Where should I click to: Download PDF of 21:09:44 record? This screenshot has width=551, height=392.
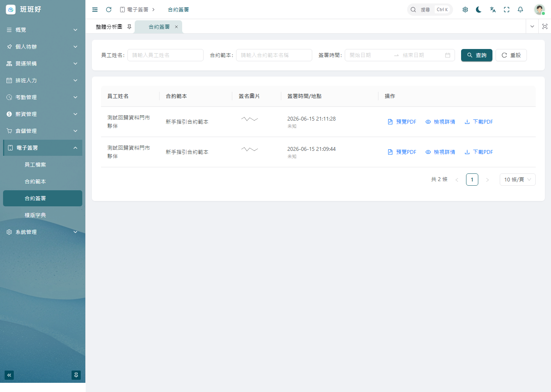(479, 152)
